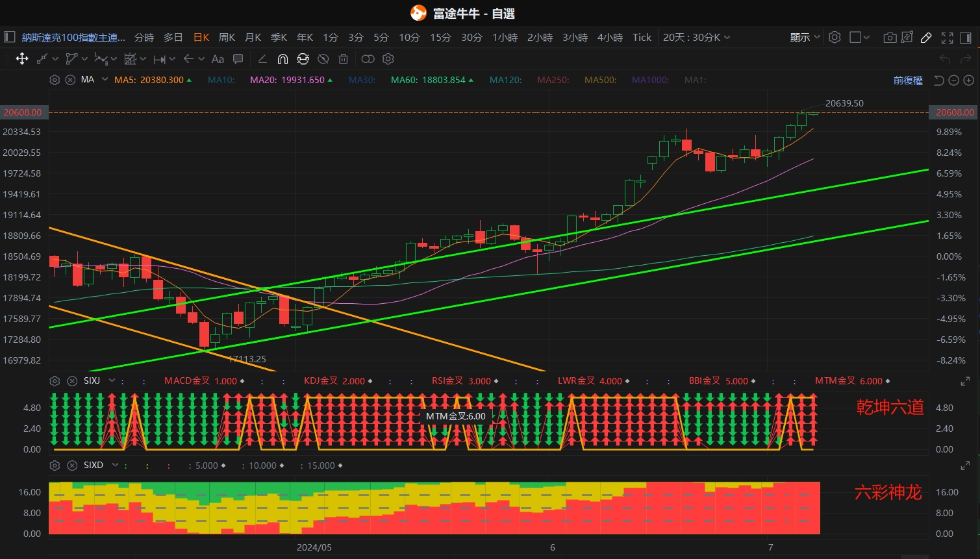The height and width of the screenshot is (559, 980).
Task: Toggle hide all drawings eye icon
Action: click(323, 59)
